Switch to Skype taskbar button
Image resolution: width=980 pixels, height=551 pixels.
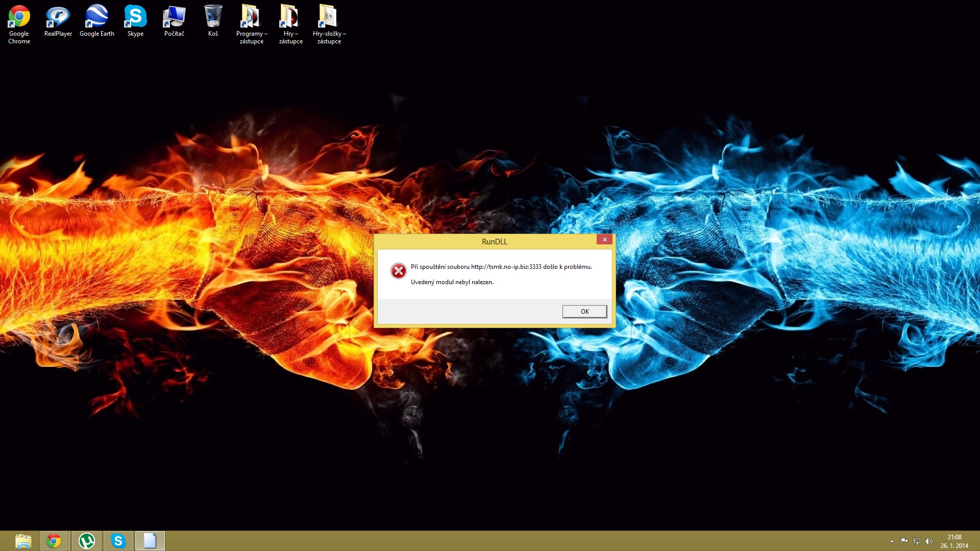point(118,541)
